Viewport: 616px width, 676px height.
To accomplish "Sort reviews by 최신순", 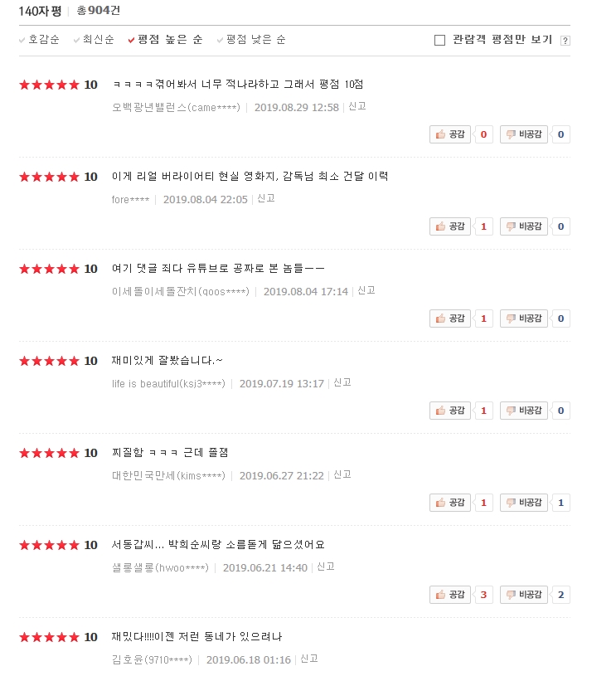I will [94, 40].
